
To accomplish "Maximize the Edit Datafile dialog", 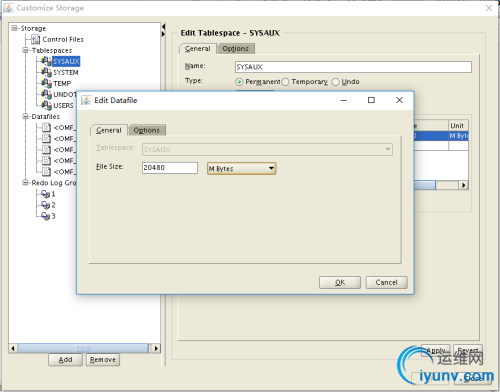I will (x=371, y=100).
